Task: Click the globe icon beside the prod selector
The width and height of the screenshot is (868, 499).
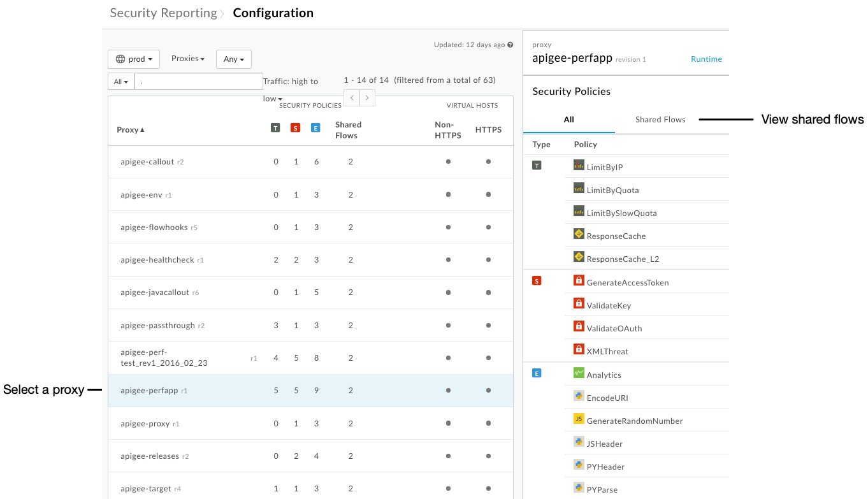Action: [x=120, y=59]
